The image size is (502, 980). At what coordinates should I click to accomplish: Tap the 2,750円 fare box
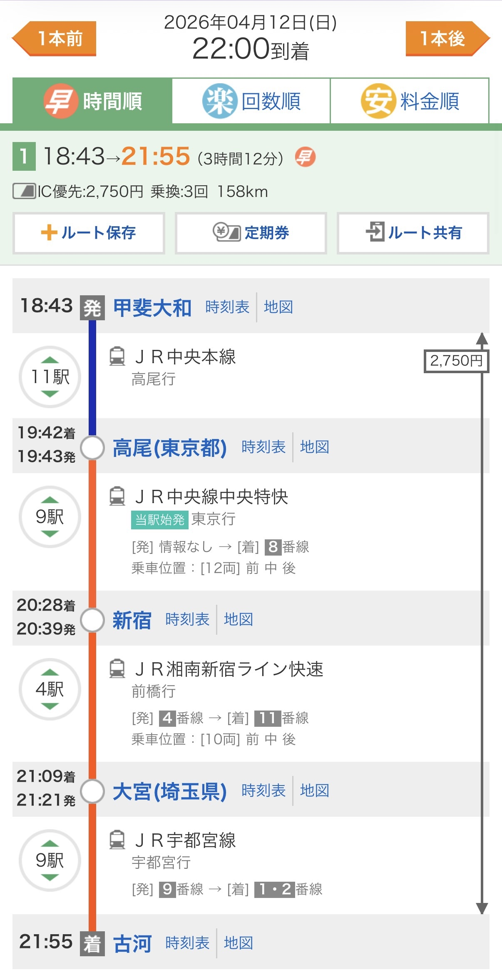(x=456, y=361)
